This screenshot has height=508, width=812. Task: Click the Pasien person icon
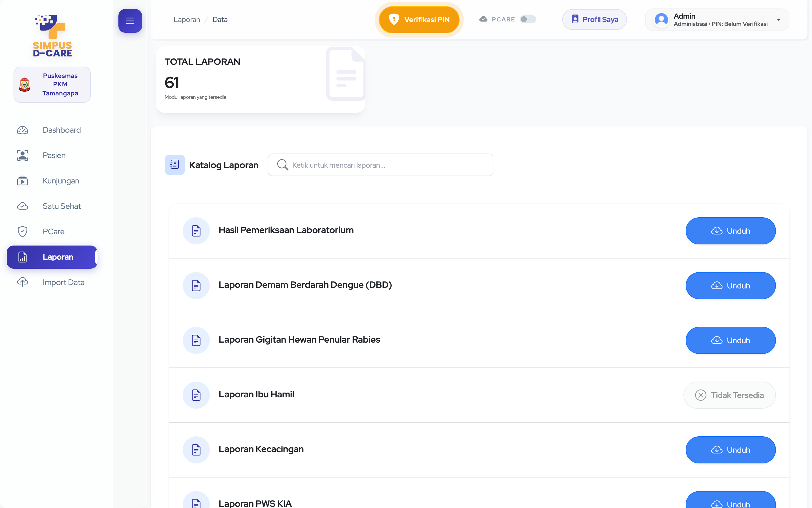tap(23, 155)
